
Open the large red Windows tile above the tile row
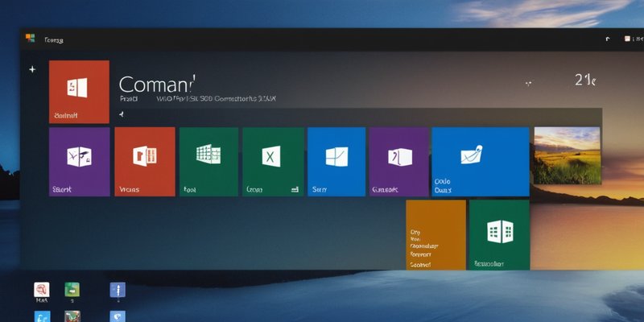[79, 92]
